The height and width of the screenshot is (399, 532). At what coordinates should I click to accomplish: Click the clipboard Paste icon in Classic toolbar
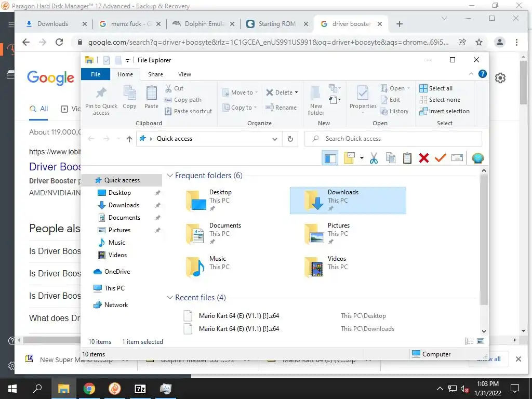(407, 158)
